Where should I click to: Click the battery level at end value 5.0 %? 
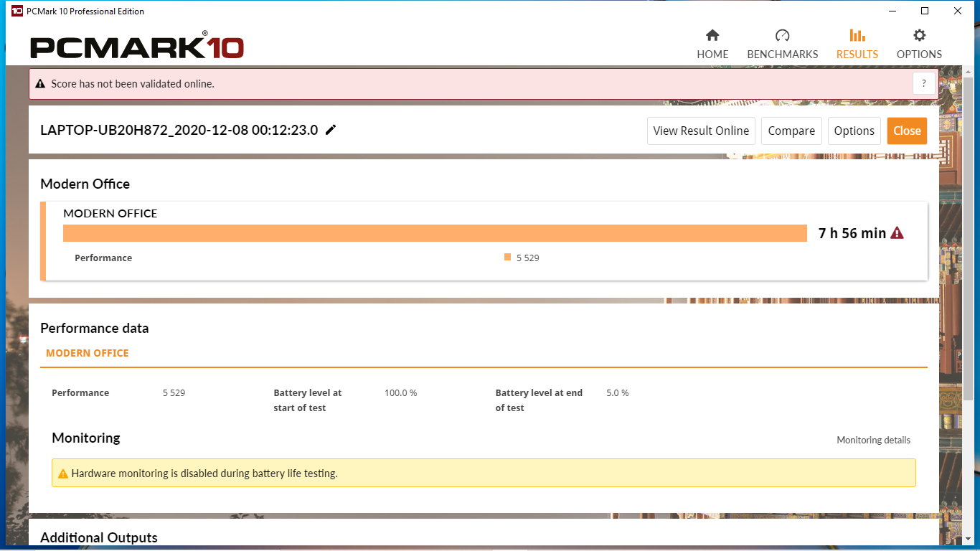tap(617, 392)
